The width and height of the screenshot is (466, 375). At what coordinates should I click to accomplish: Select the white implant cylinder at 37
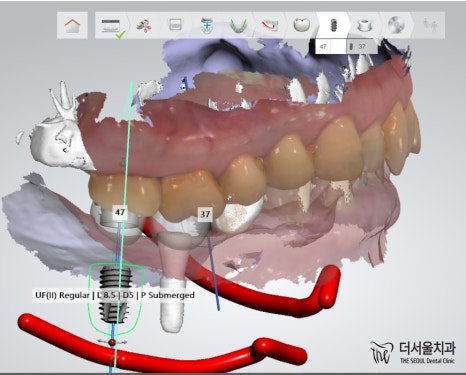pos(173,304)
